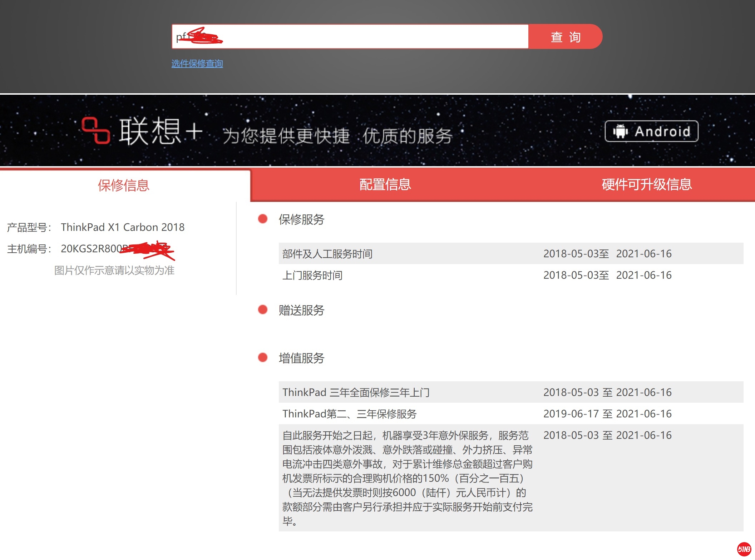Click the 联想+ banner slogan text

[337, 136]
